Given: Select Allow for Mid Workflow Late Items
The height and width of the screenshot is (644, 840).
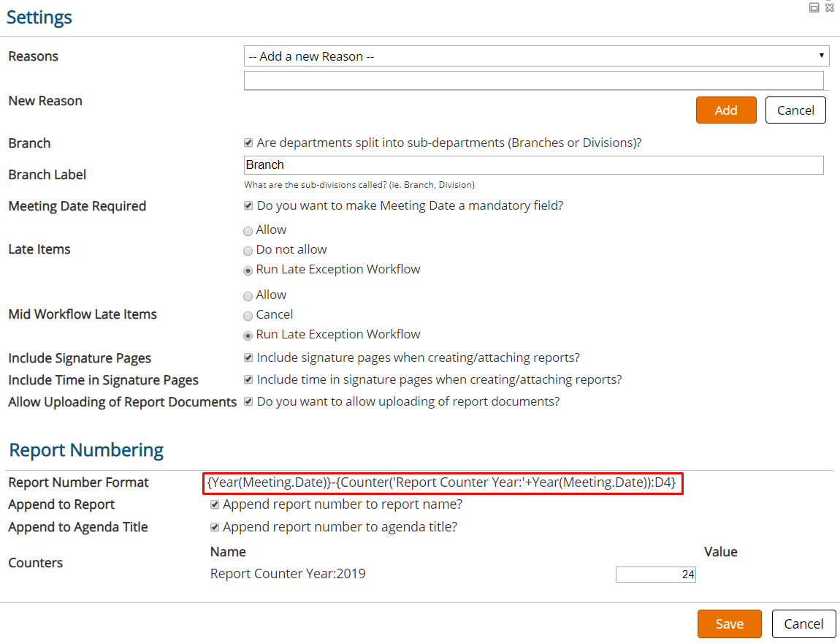Looking at the screenshot, I should coord(248,296).
